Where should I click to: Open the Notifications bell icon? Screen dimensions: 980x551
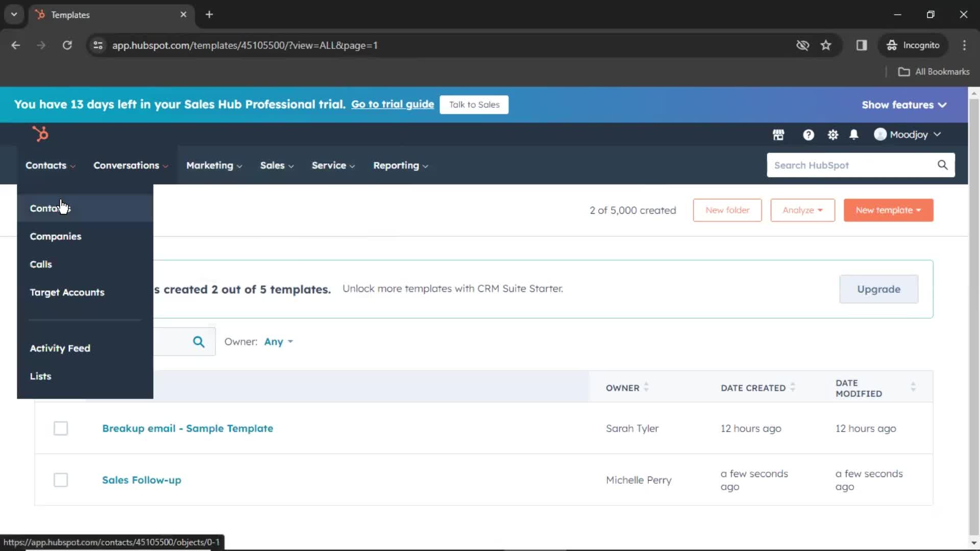854,135
